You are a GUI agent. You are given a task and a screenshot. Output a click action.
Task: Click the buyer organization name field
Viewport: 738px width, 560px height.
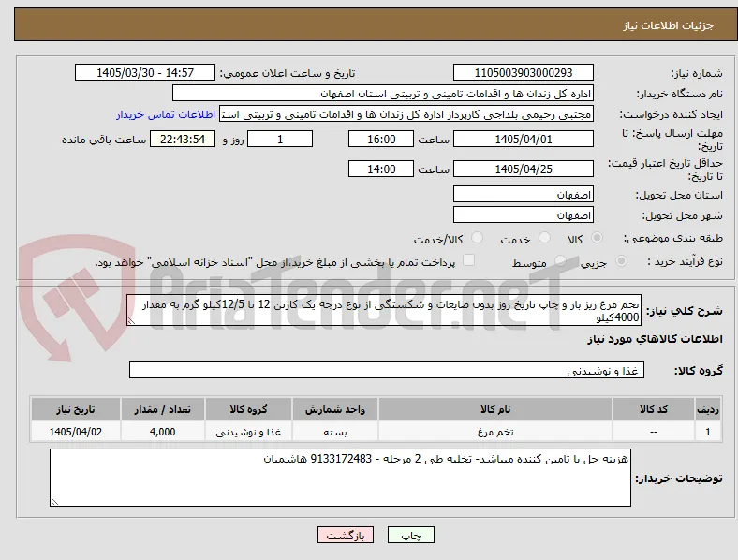point(383,93)
